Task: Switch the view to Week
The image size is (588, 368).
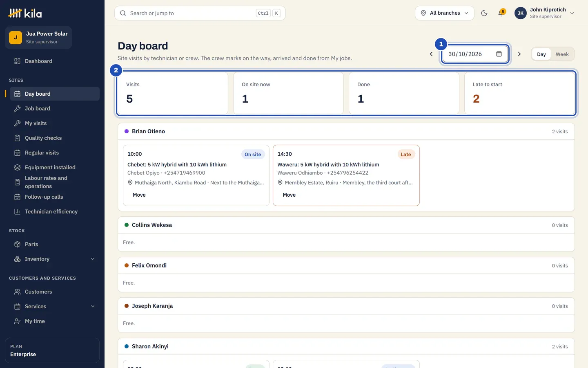Action: 562,54
